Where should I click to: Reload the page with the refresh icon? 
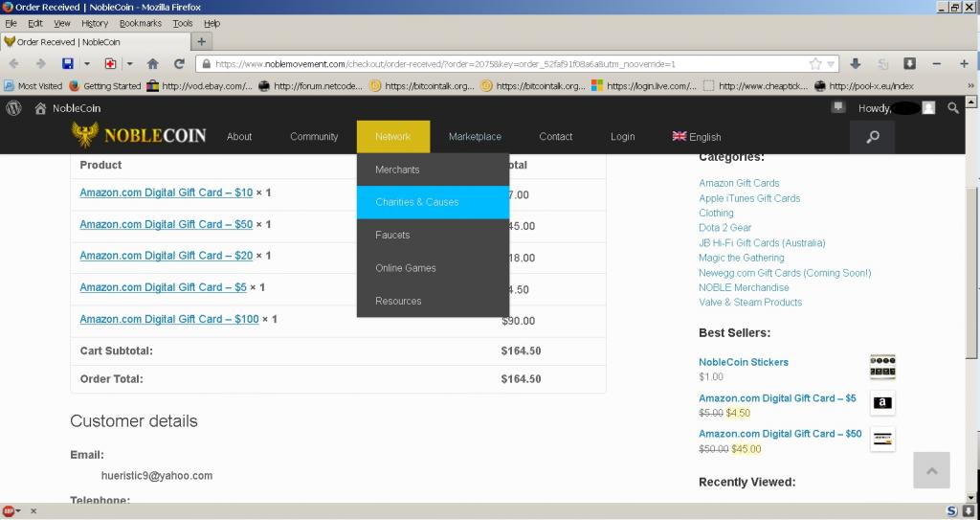tap(179, 64)
